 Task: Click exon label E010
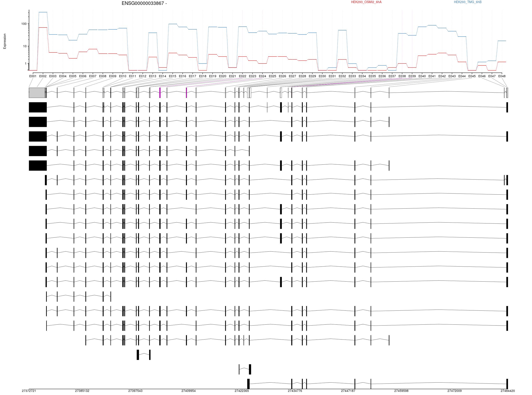click(x=123, y=76)
